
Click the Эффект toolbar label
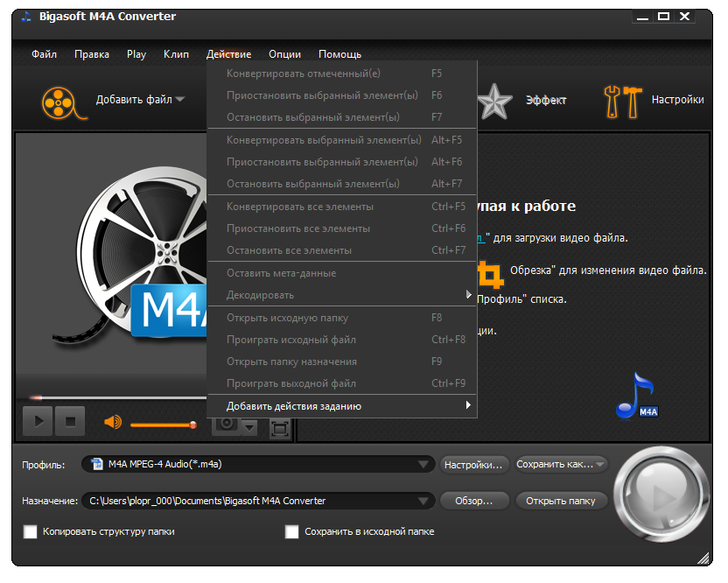click(x=546, y=100)
